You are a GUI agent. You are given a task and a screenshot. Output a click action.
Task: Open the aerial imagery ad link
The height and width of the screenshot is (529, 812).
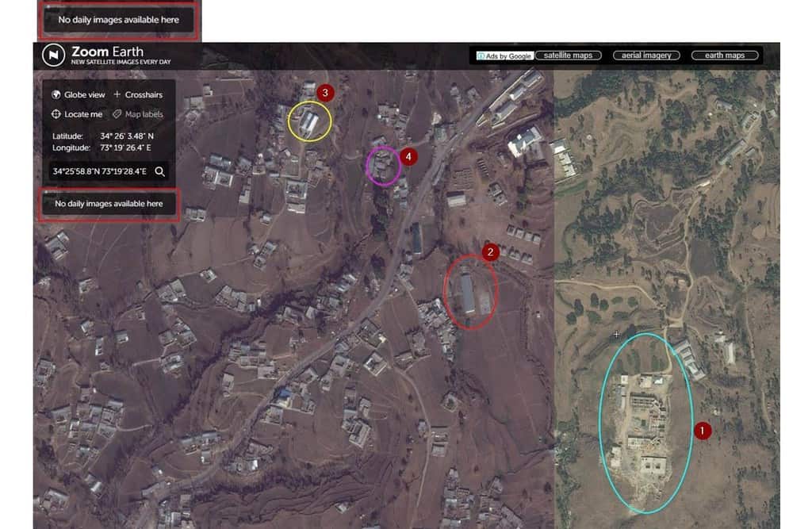(x=646, y=56)
